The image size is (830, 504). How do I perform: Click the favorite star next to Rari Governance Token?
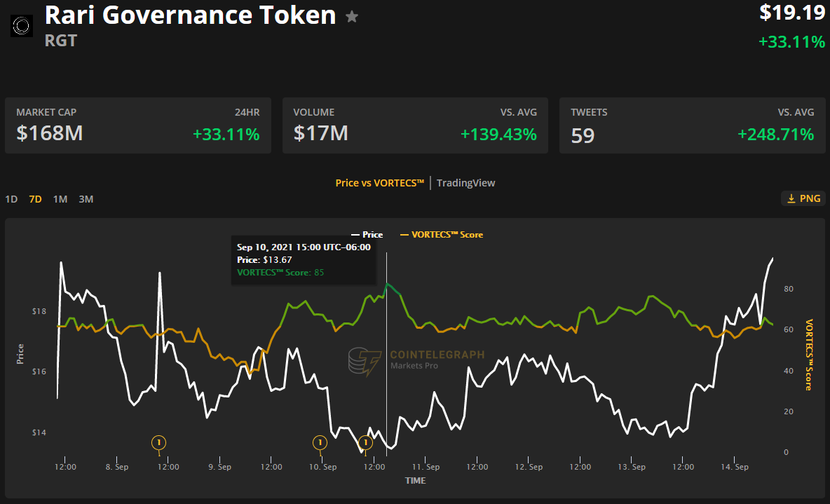pos(352,17)
